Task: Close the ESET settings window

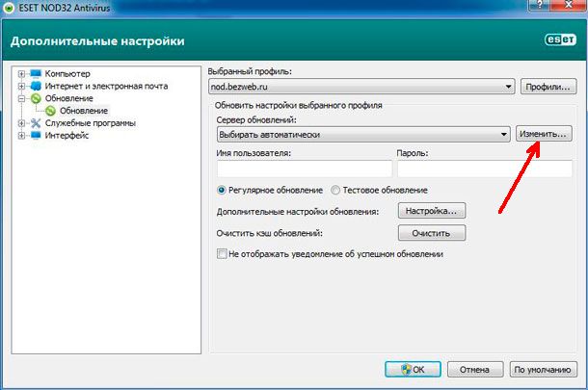Action: point(569,5)
